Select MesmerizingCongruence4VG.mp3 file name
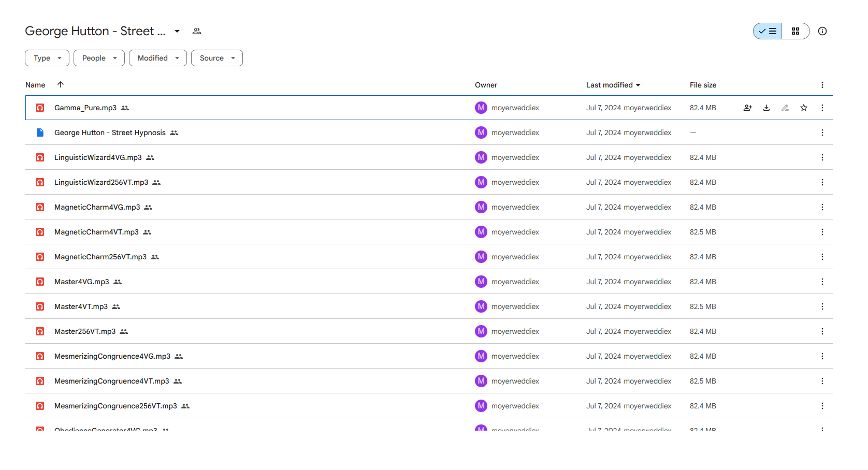Viewport: 868px width, 470px height. (112, 356)
